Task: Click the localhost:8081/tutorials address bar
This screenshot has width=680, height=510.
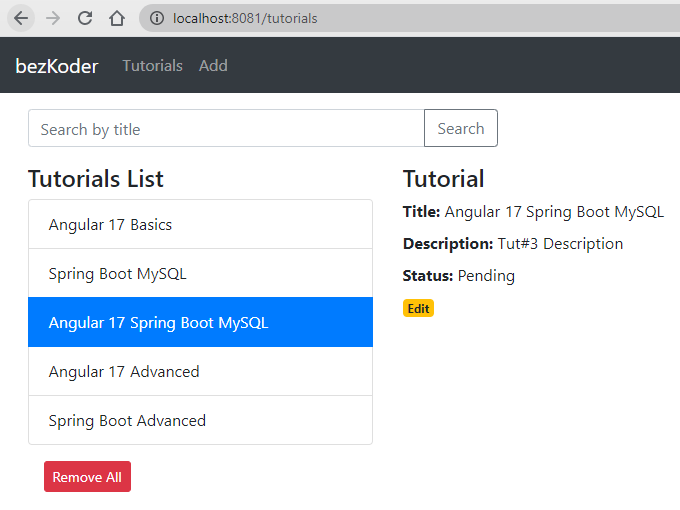Action: (409, 18)
